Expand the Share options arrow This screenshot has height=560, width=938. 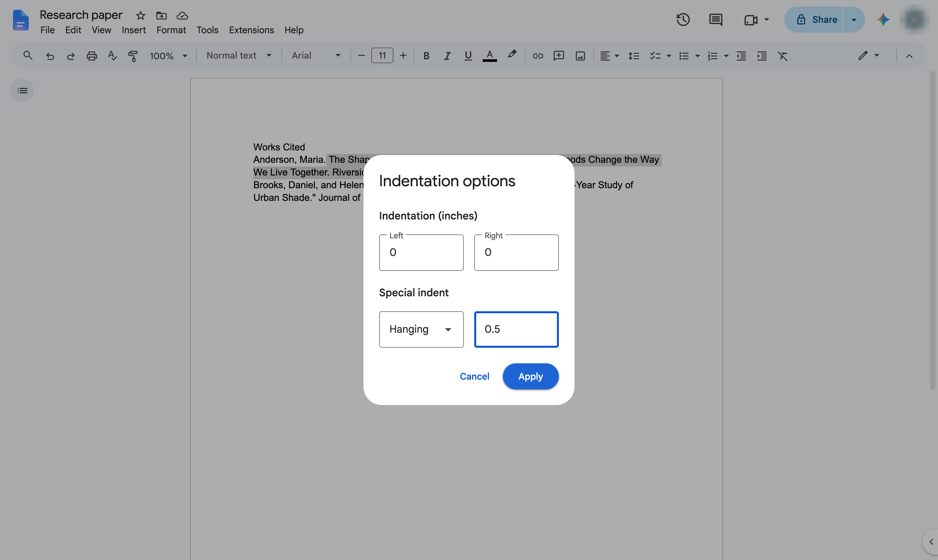click(854, 20)
